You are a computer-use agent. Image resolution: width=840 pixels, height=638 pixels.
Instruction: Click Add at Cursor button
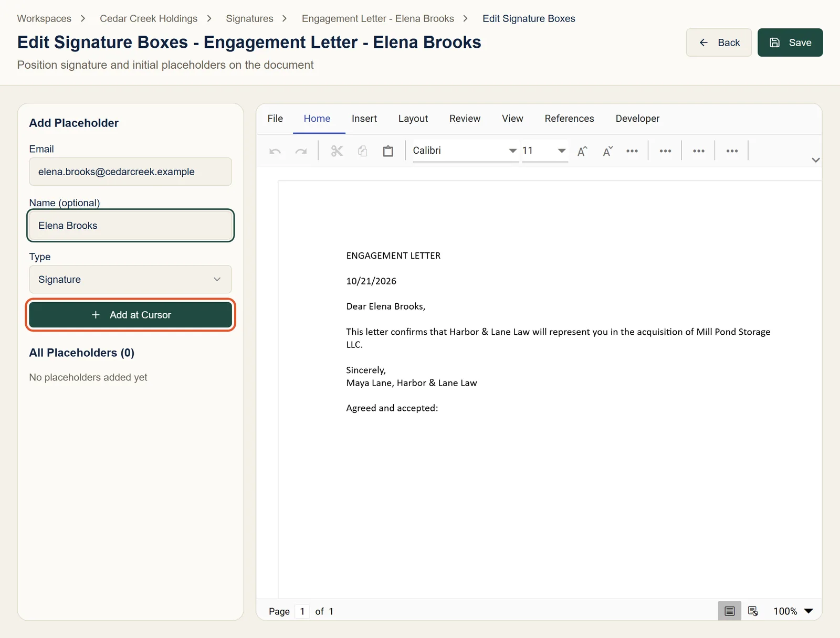pyautogui.click(x=130, y=315)
